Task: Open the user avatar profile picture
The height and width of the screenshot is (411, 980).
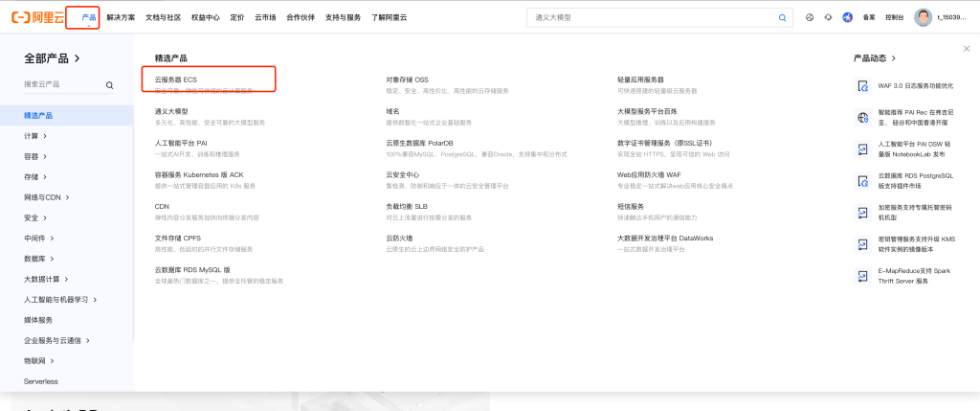Action: tap(923, 17)
